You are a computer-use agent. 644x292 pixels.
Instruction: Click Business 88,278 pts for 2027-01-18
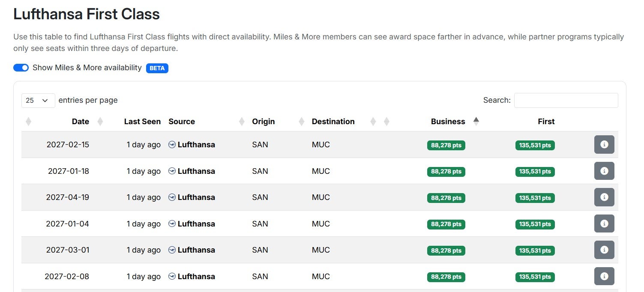click(x=446, y=172)
